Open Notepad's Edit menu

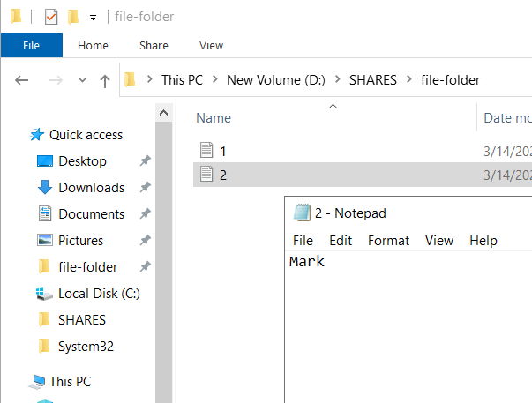point(341,241)
